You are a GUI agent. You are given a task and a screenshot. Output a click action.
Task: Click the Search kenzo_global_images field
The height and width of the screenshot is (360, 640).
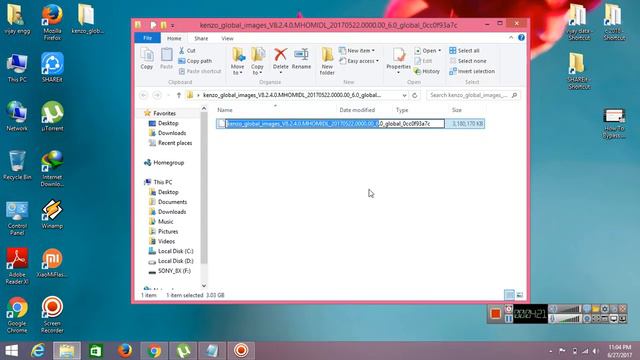(x=473, y=95)
